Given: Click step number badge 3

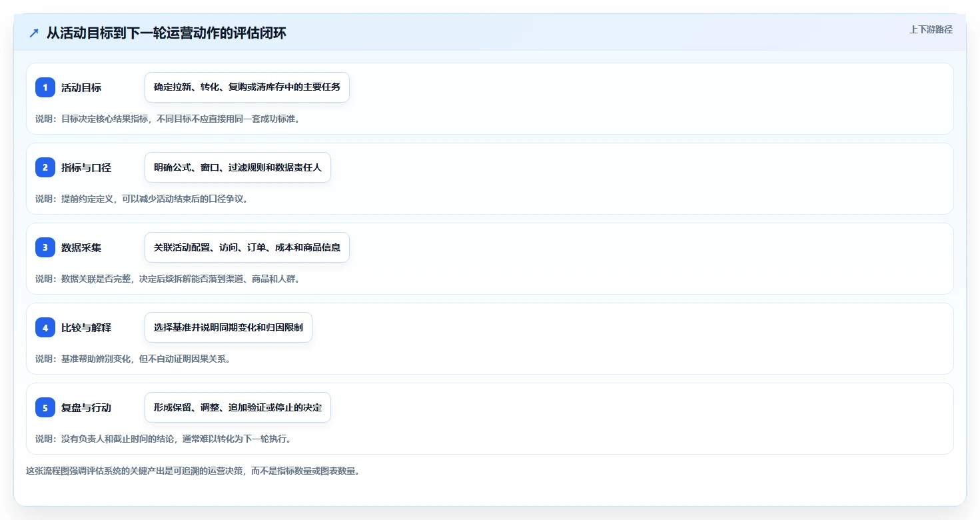Looking at the screenshot, I should tap(45, 247).
